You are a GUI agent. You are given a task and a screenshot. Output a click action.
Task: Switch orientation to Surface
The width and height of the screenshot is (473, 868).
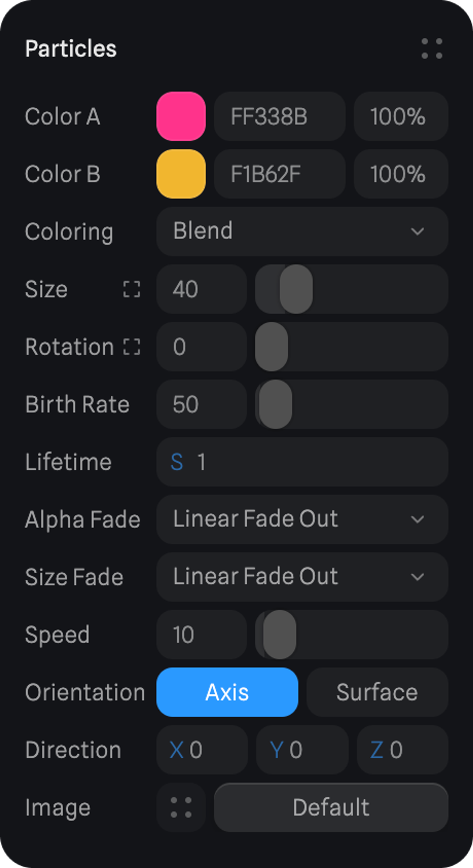pyautogui.click(x=377, y=692)
